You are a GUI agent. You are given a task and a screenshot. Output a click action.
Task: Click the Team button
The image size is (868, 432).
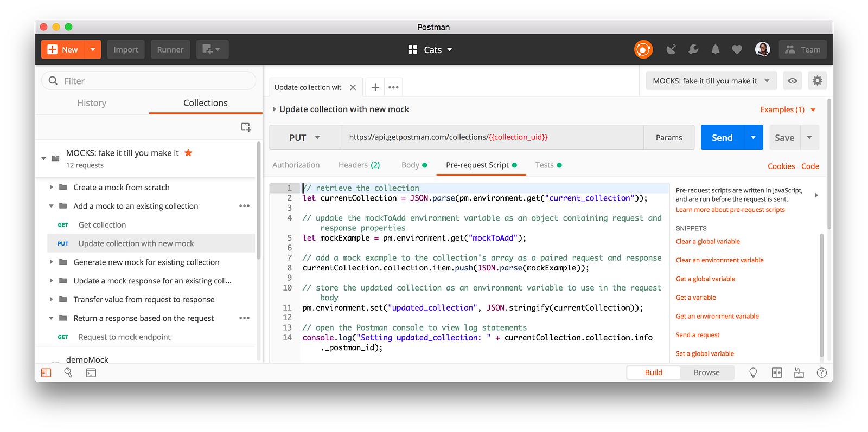(x=803, y=49)
